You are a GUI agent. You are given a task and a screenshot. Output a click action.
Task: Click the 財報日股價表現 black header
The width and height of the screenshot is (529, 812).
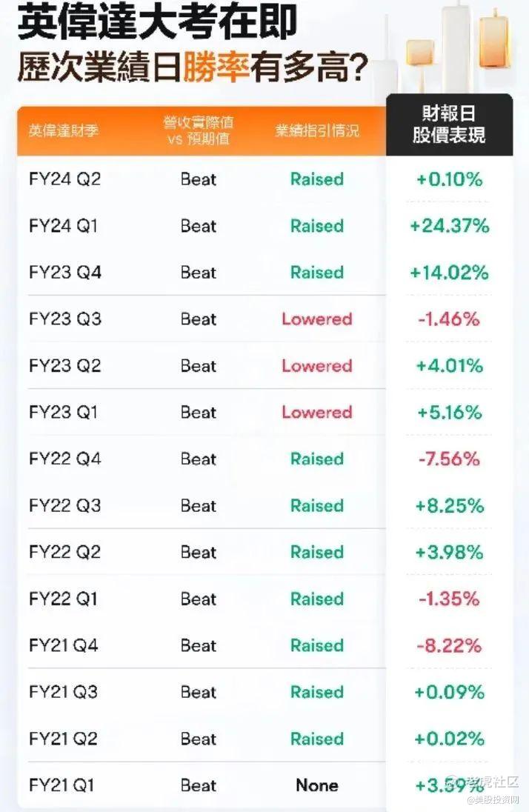(x=449, y=124)
